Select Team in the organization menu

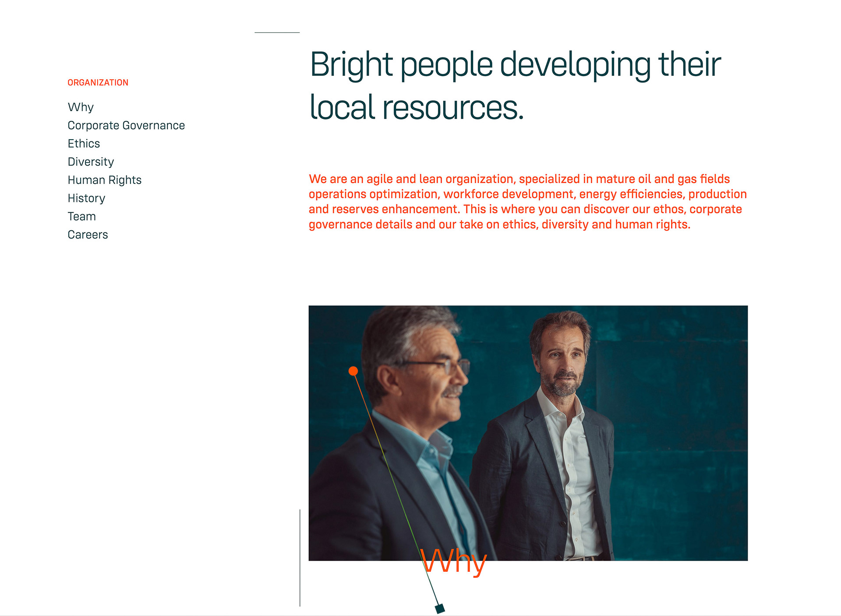[x=81, y=217]
